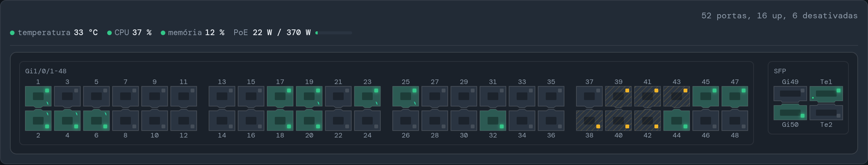Click the PoE 22 W / 370 W value
This screenshot has height=165, width=868.
[282, 33]
